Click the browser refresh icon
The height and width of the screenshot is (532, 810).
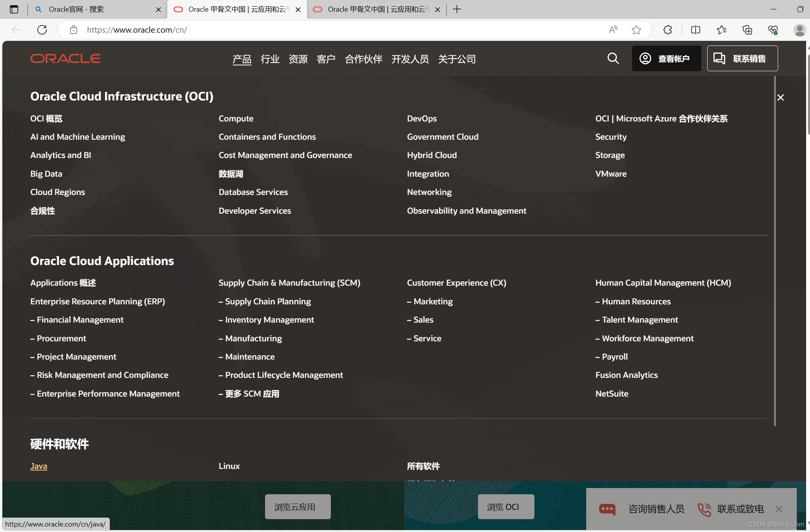(x=42, y=30)
